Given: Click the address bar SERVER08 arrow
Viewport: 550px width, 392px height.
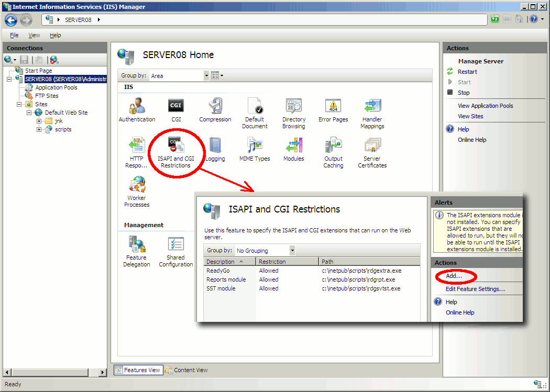Looking at the screenshot, I should [99, 19].
